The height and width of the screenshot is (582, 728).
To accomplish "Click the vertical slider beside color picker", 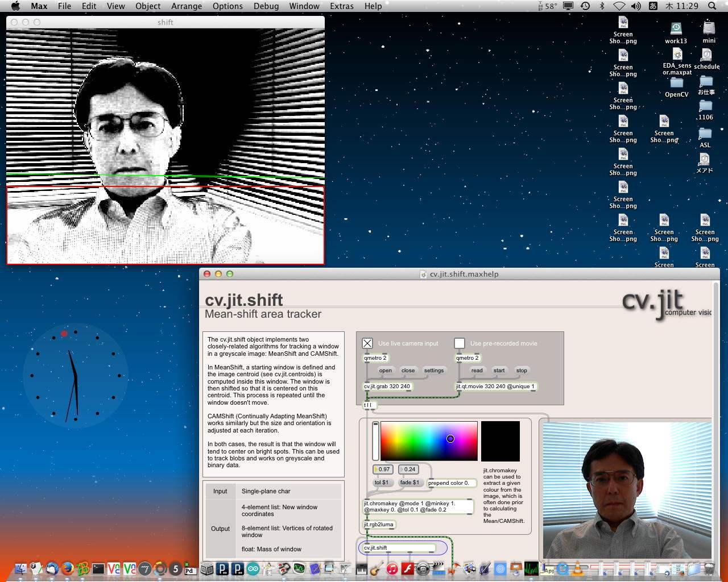I will click(375, 441).
